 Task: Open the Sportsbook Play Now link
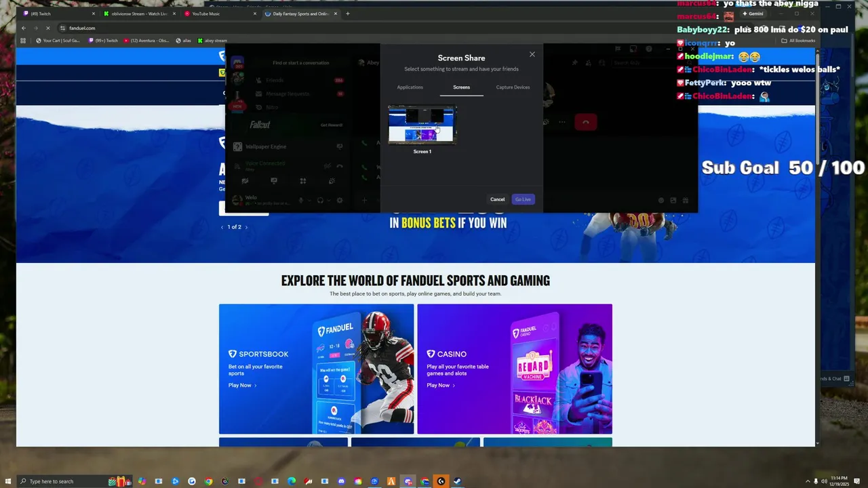(x=242, y=385)
